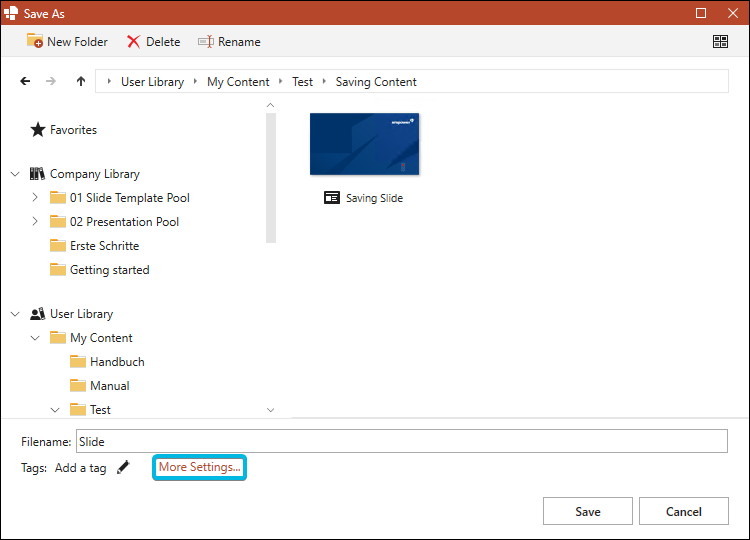Image resolution: width=750 pixels, height=540 pixels.
Task: Click the folder tree scrollbar thumb
Action: coord(271,178)
